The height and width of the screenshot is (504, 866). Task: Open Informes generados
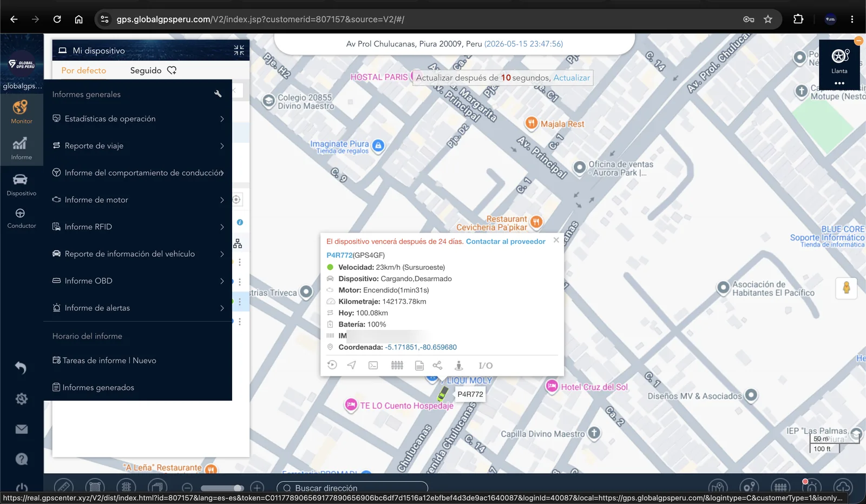tap(93, 388)
